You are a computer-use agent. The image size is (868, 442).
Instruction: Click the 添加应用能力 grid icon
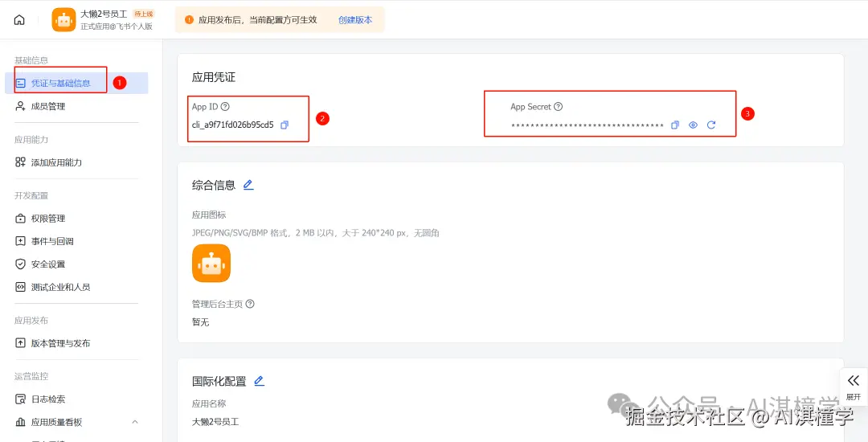coord(20,162)
